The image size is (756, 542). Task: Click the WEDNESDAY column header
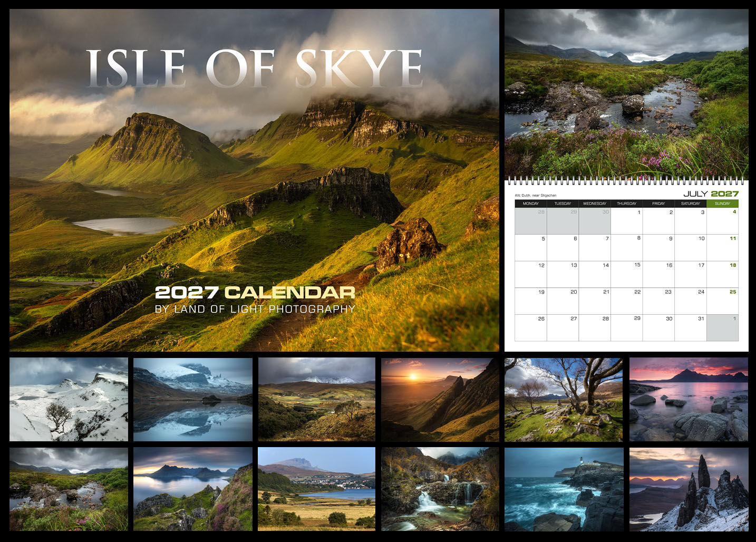pyautogui.click(x=595, y=204)
